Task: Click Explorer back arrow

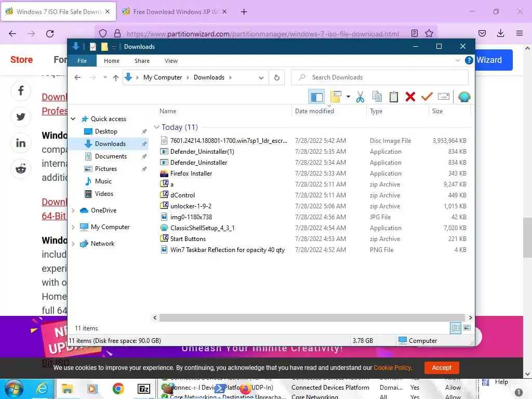Action: tap(77, 78)
